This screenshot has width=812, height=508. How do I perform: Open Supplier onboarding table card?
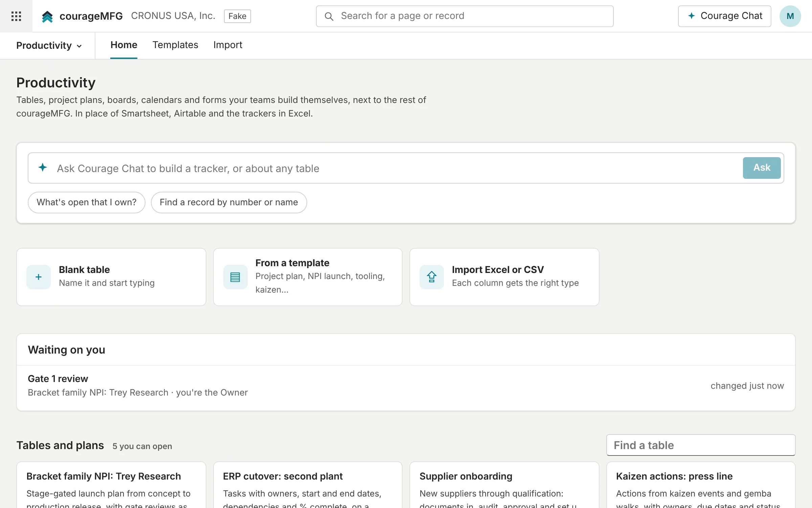pos(504,485)
